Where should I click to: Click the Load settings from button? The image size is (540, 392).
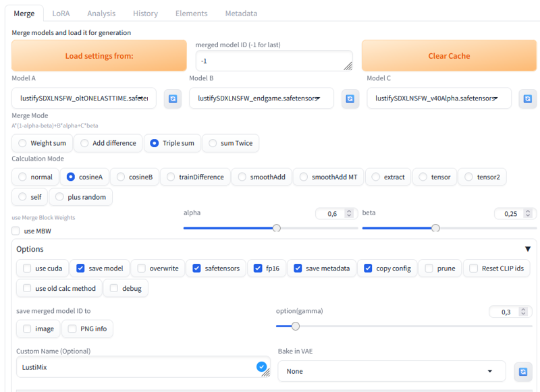pos(99,56)
